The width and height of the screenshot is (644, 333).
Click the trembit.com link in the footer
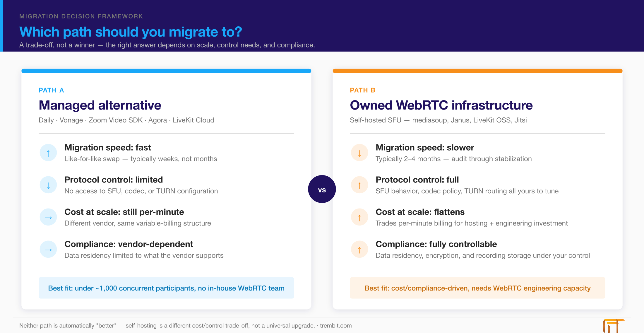tap(336, 326)
